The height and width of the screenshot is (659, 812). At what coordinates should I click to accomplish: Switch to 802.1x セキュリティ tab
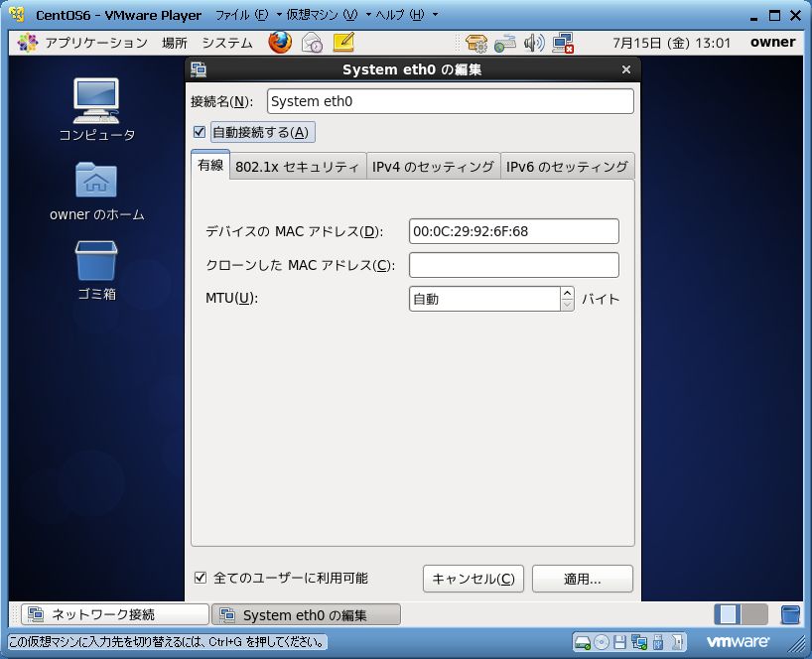click(298, 167)
